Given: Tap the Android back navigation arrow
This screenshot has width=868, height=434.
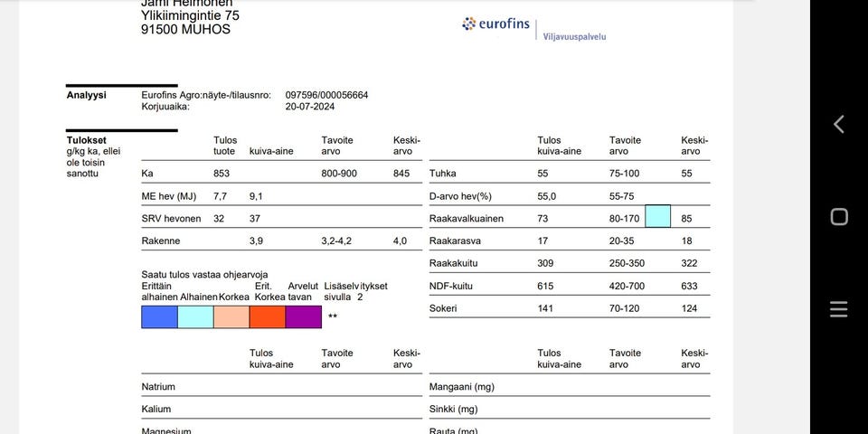Looking at the screenshot, I should coord(839,124).
